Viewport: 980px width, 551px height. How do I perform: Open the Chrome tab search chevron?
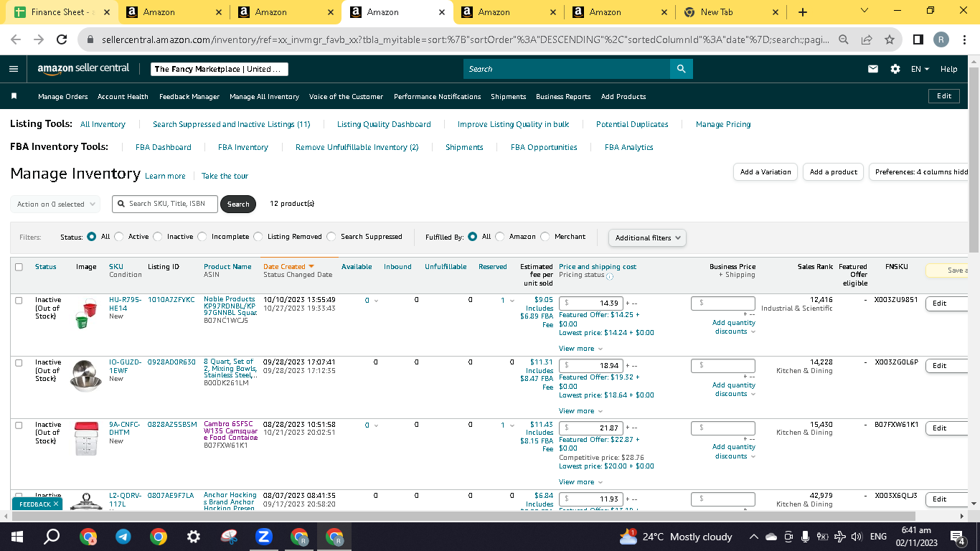(x=864, y=11)
